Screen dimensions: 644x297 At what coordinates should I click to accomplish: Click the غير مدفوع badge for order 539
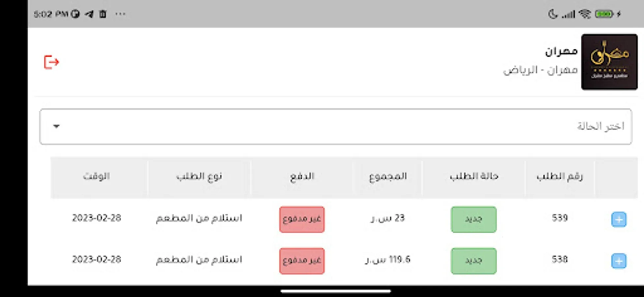click(x=302, y=219)
